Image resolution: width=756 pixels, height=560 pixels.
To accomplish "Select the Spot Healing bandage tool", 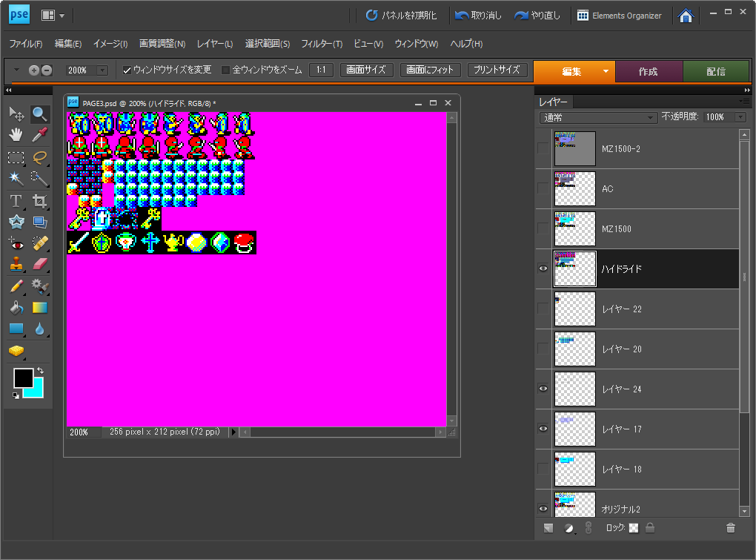I will (x=39, y=243).
